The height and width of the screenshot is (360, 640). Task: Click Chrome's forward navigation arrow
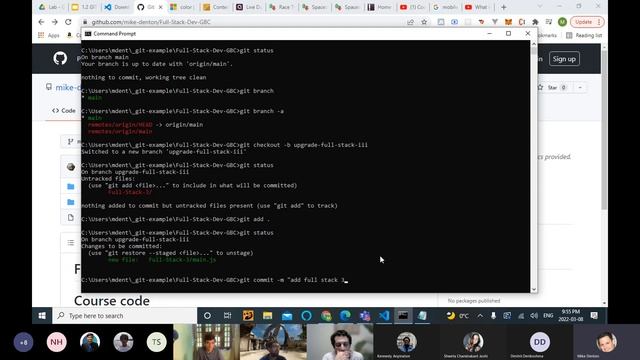coord(54,22)
